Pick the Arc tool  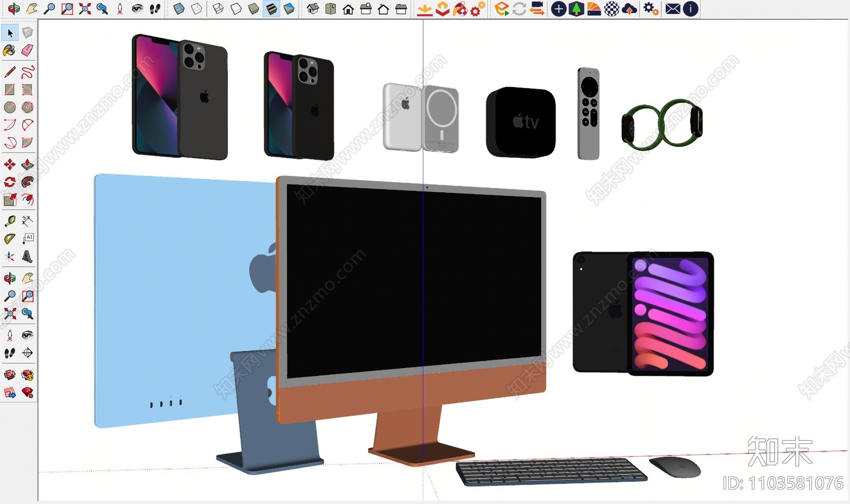point(10,125)
